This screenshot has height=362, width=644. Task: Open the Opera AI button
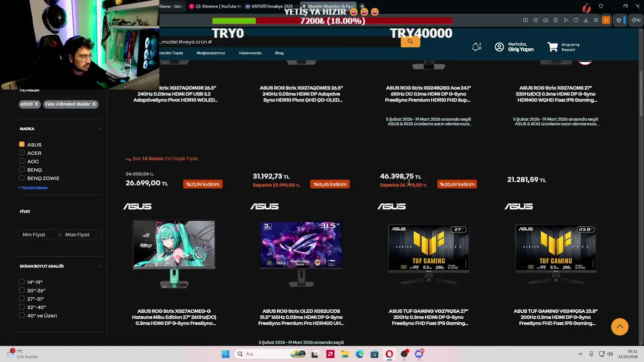point(636,20)
